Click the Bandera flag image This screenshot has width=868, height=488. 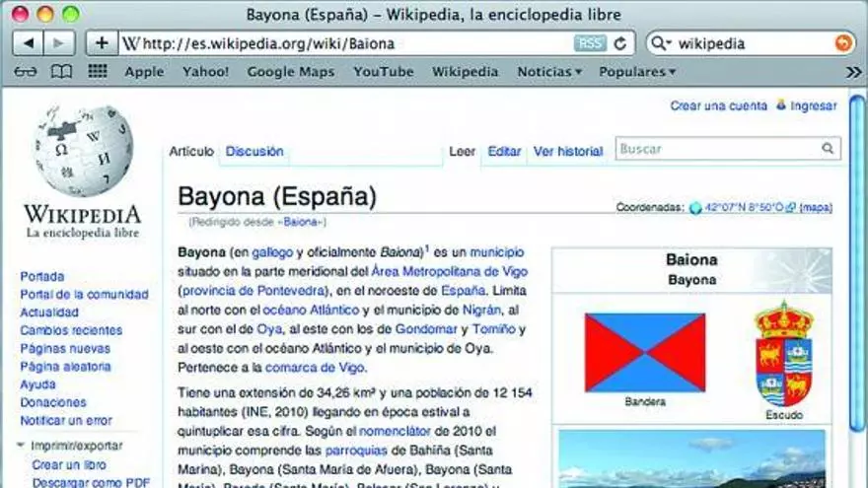coord(645,352)
